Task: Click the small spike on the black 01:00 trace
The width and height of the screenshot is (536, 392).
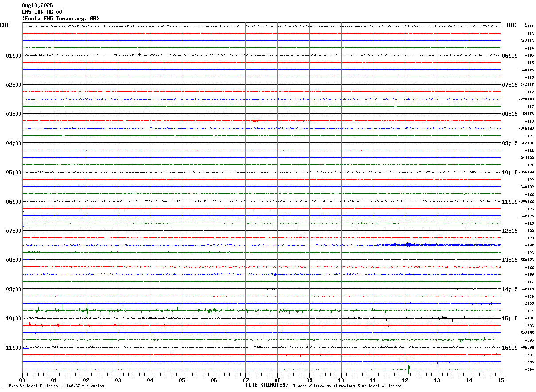Action: click(x=140, y=55)
